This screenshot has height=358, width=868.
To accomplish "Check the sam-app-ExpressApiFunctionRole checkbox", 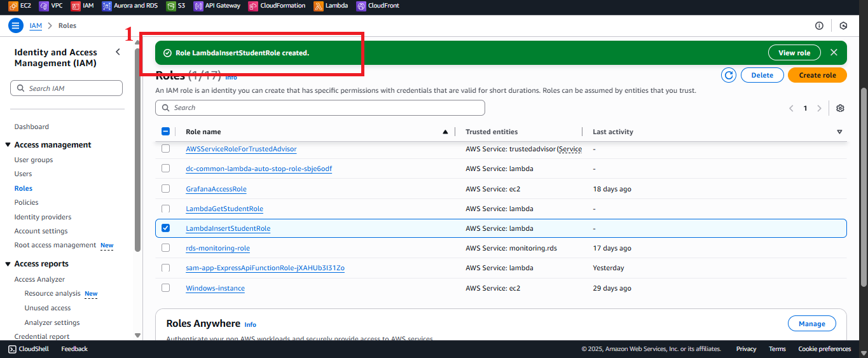I will point(165,268).
